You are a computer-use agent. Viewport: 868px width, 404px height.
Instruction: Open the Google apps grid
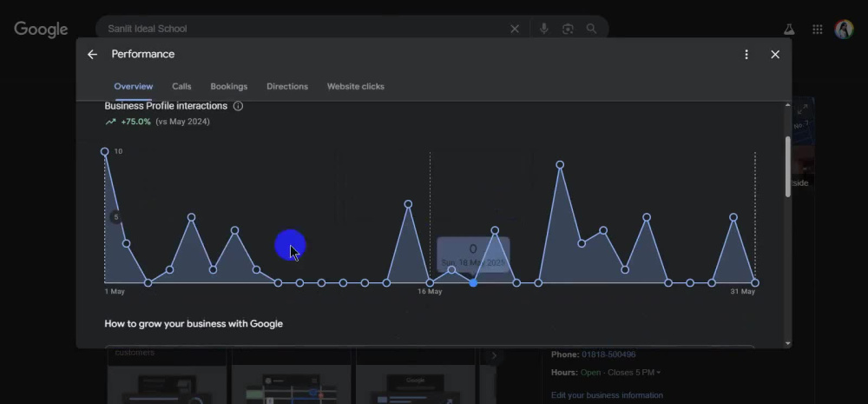coord(817,30)
